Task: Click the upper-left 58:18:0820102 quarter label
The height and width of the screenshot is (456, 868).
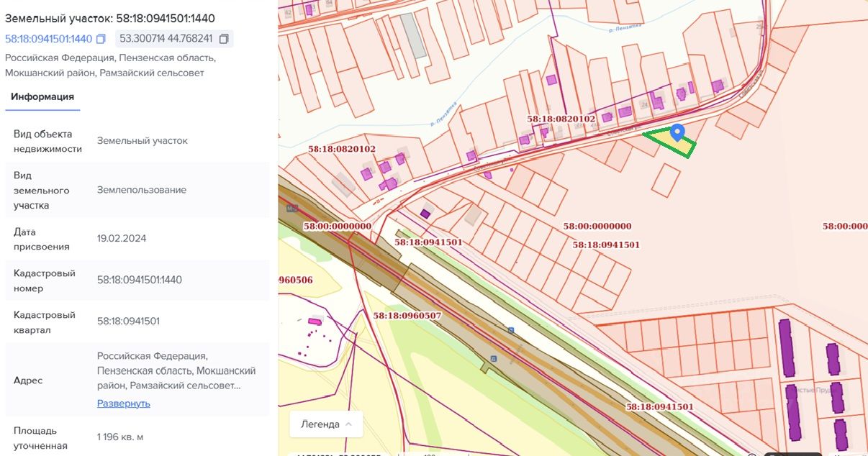Action: 342,149
